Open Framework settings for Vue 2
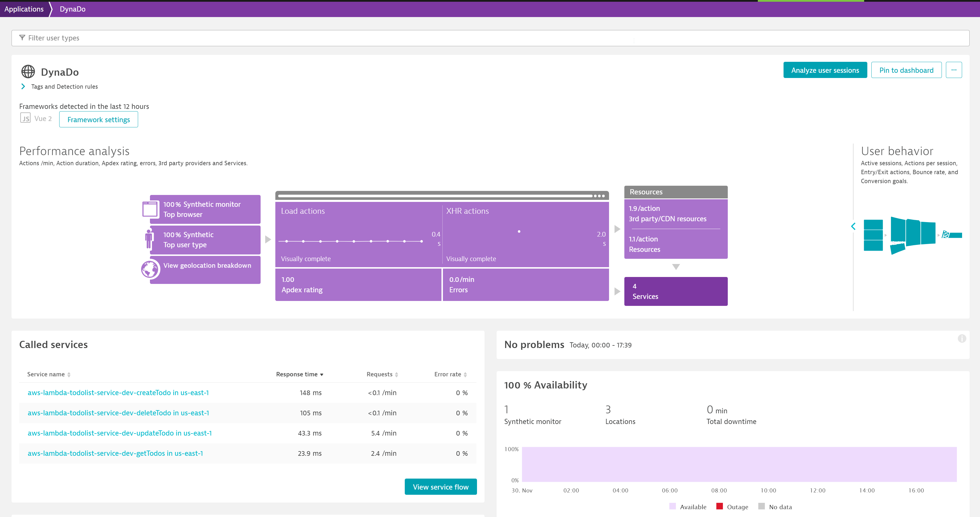This screenshot has width=980, height=517. click(x=99, y=119)
